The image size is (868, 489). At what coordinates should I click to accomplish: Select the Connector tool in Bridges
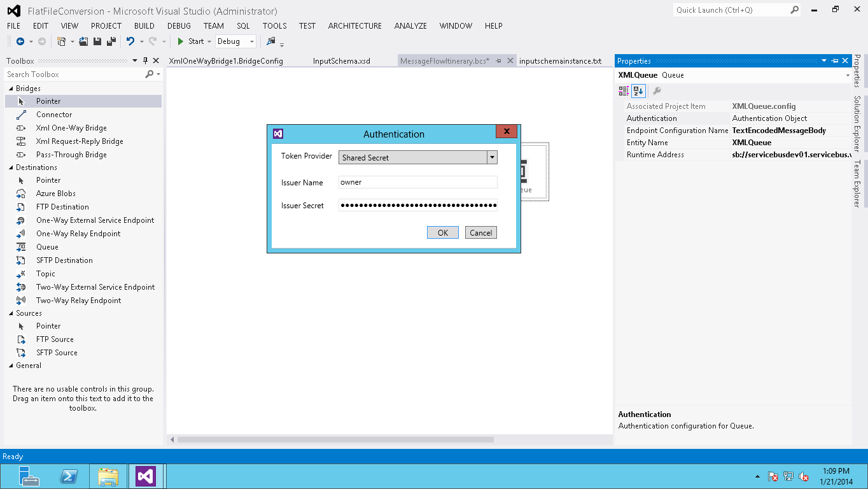[83, 115]
